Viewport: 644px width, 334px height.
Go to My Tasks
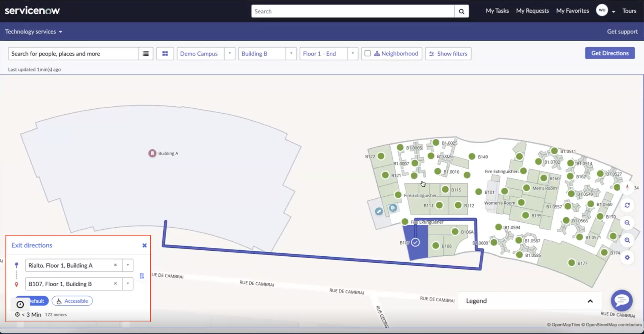497,11
